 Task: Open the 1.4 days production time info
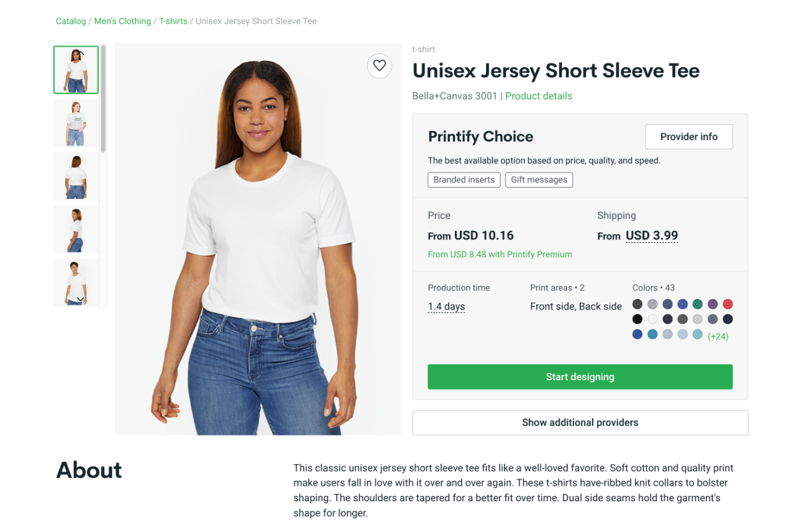point(446,307)
